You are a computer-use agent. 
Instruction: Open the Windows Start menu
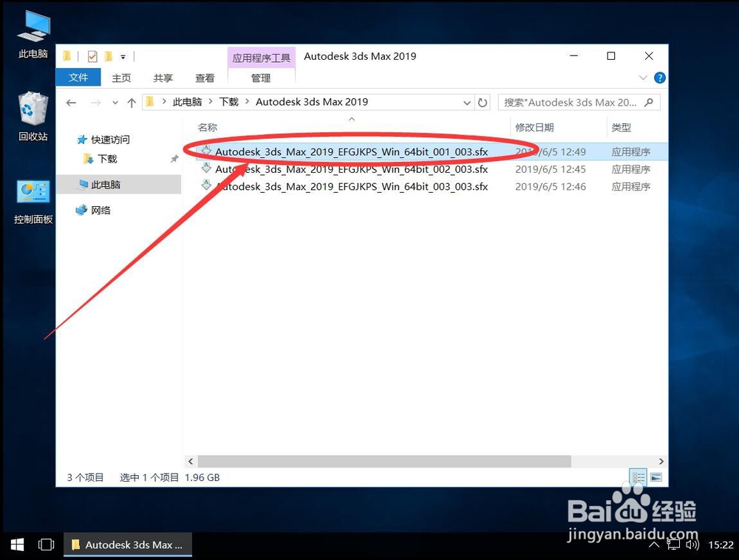(x=17, y=545)
